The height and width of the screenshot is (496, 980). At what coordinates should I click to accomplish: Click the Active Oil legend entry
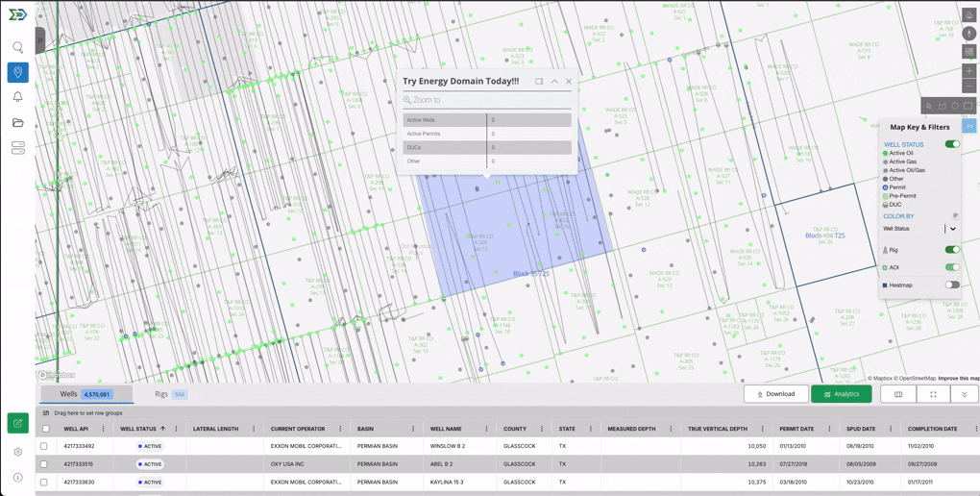(897, 153)
